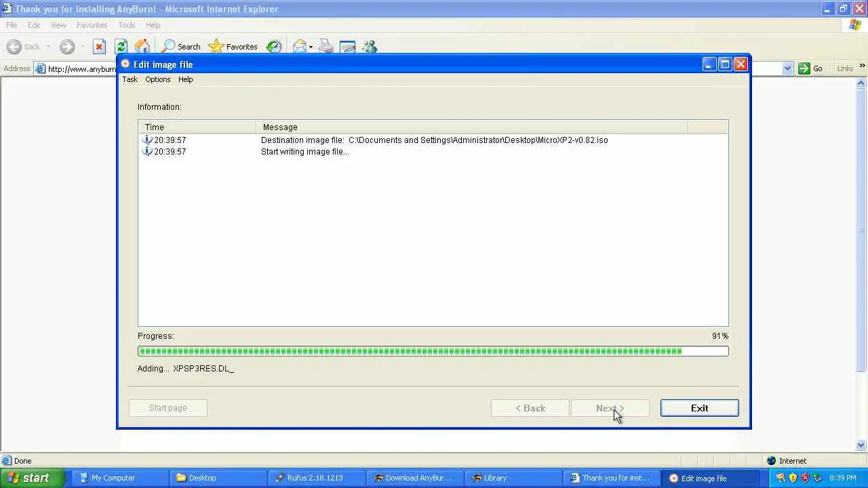Click the Start button on the taskbar
868x488 pixels.
(33, 478)
